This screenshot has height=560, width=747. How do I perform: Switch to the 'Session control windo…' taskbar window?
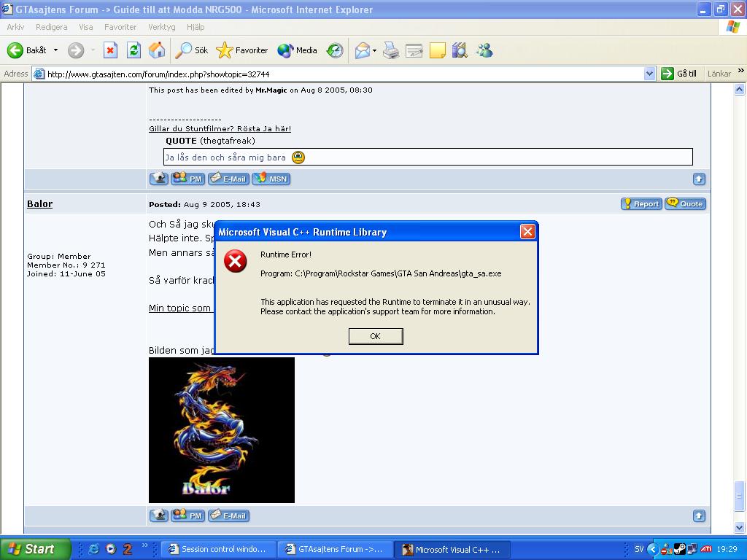point(218,550)
